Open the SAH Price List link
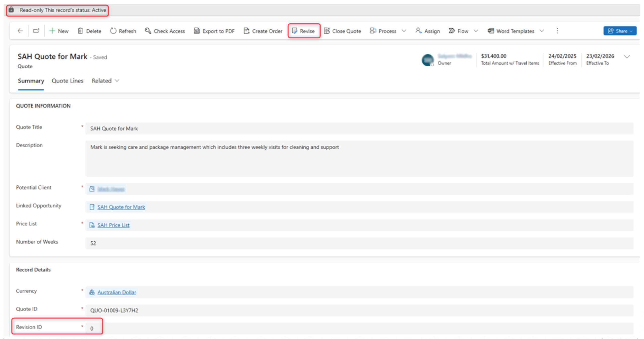Viewport: 644px width, 339px height. (x=113, y=225)
